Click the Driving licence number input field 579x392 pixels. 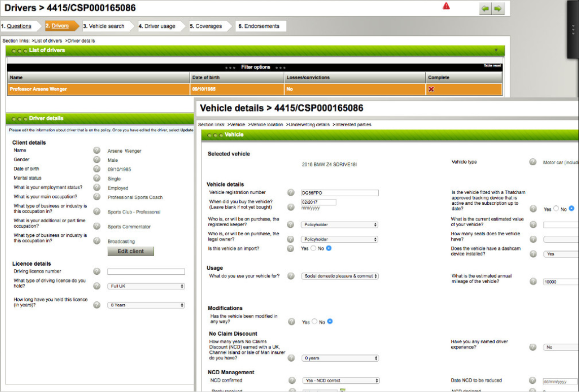pos(146,271)
